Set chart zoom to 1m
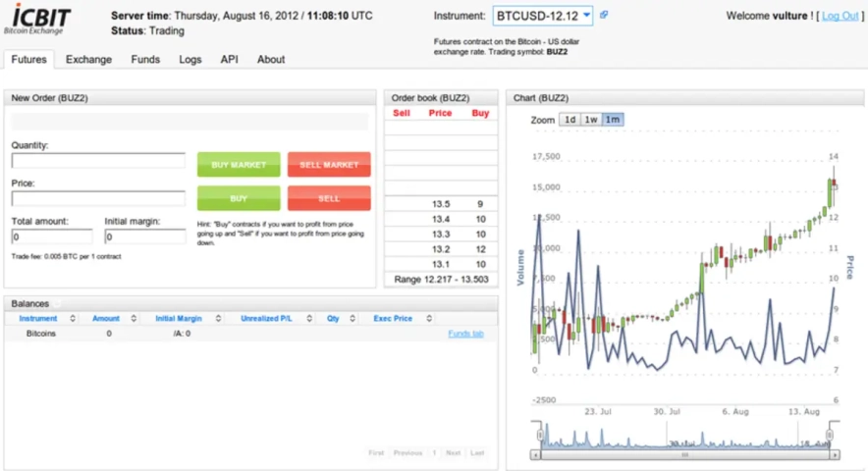Image resolution: width=868 pixels, height=471 pixels. (613, 120)
